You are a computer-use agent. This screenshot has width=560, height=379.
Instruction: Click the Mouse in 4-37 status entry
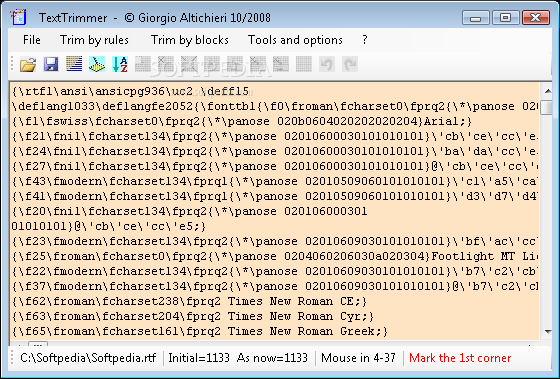point(358,358)
